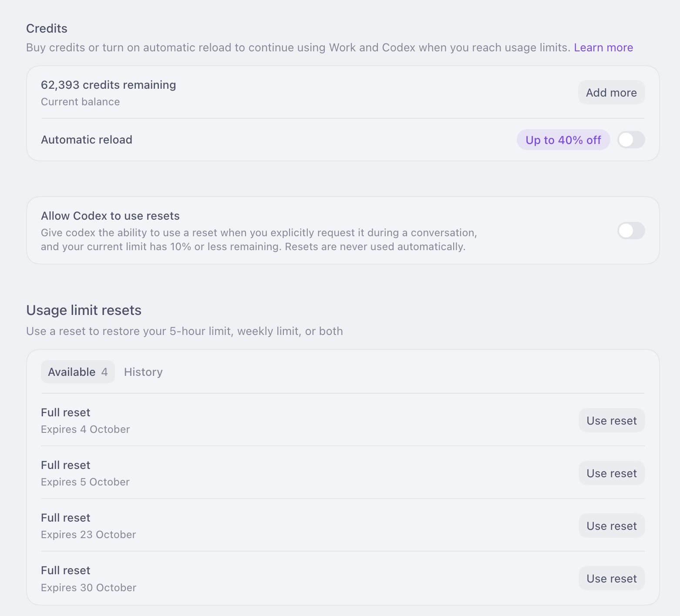The width and height of the screenshot is (680, 616).
Task: Click the Up to 40% off badge
Action: tap(563, 140)
